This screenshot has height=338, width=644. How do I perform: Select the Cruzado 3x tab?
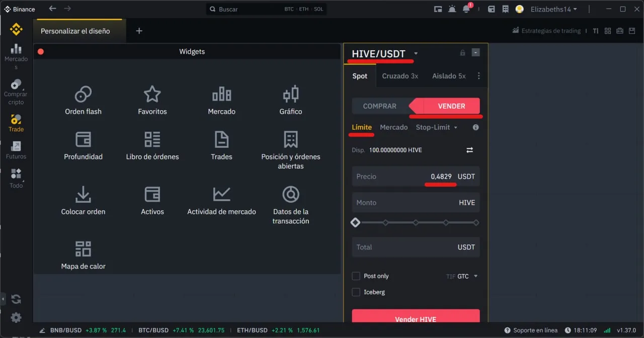click(400, 76)
